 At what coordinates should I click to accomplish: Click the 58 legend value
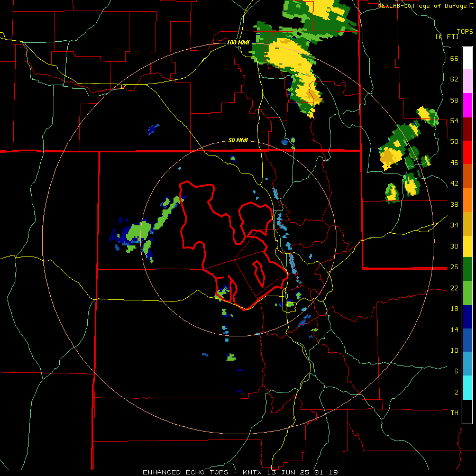(x=454, y=100)
